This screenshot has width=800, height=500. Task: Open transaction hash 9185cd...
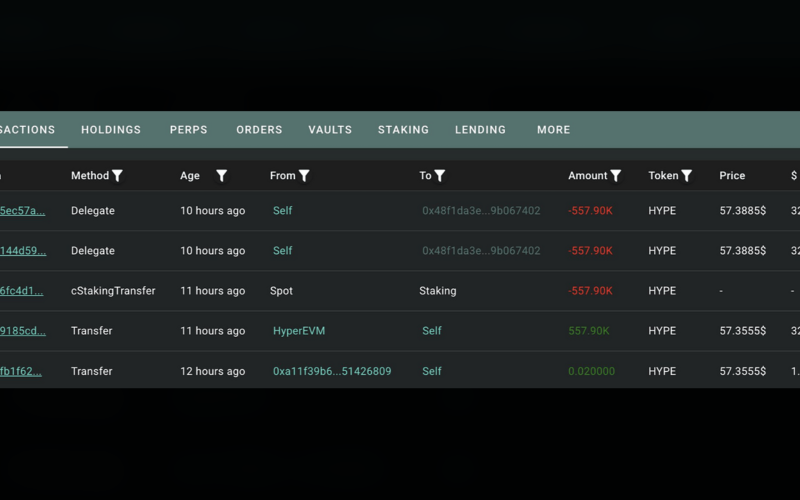point(23,331)
